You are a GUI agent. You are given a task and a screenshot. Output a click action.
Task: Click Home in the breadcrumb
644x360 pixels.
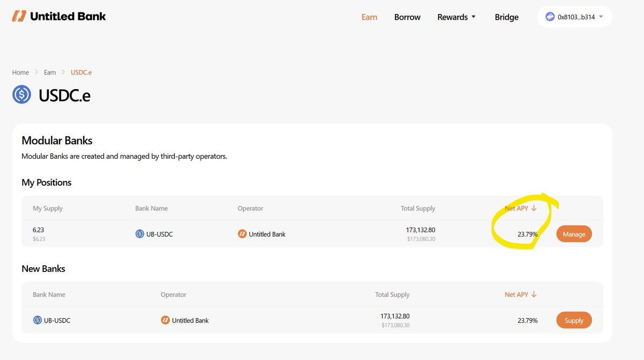tap(20, 72)
